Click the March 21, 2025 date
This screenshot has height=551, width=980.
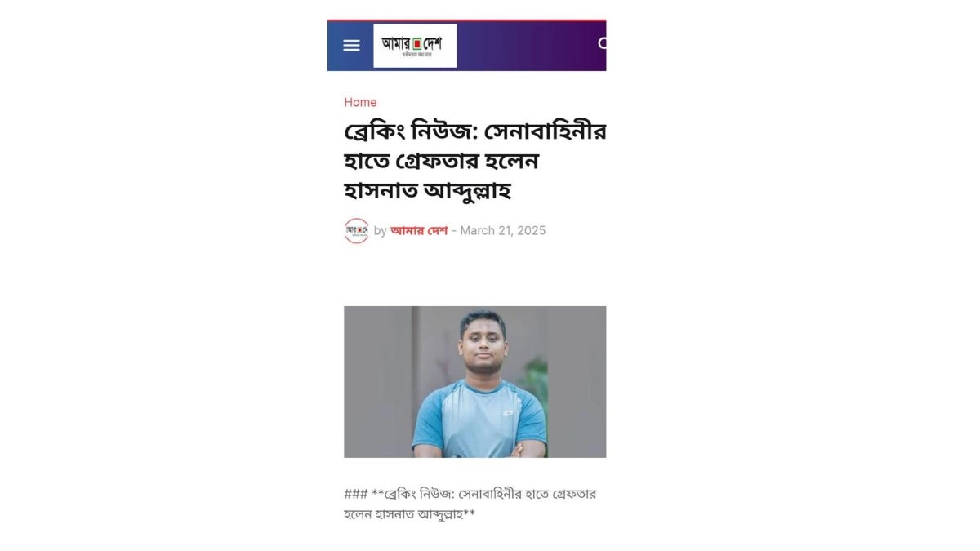coord(503,230)
